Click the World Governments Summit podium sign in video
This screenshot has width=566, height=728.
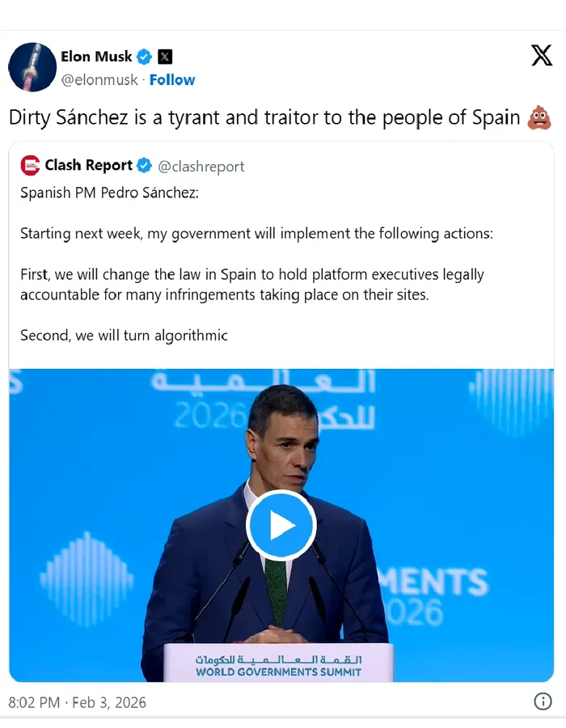pos(278,666)
